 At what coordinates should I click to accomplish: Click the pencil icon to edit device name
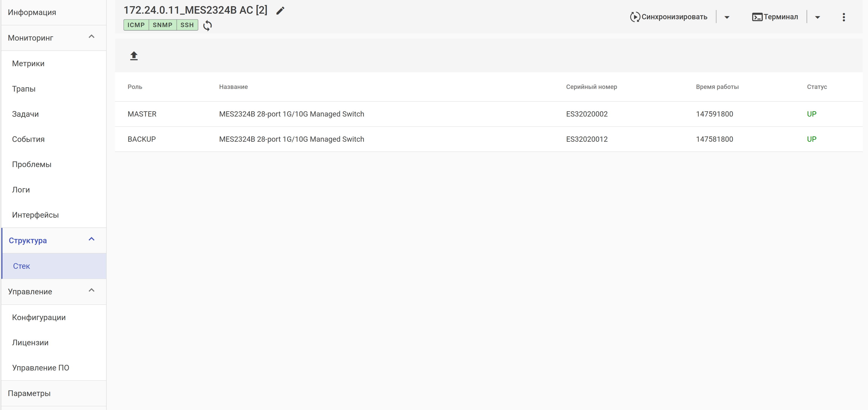pos(280,11)
